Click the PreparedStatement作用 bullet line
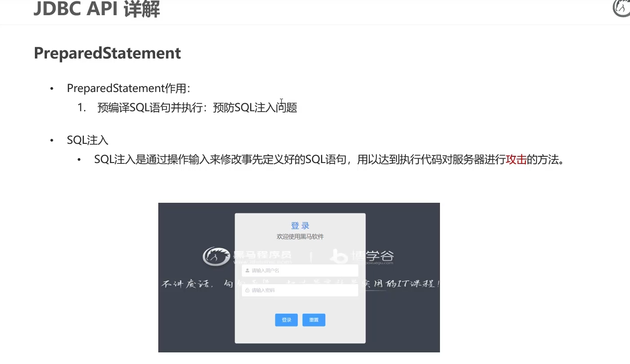 tap(129, 88)
